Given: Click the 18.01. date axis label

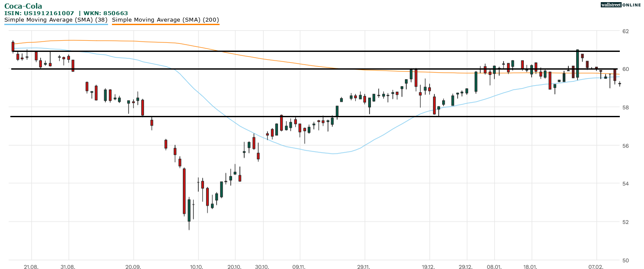Looking at the screenshot, I should coord(531,267).
